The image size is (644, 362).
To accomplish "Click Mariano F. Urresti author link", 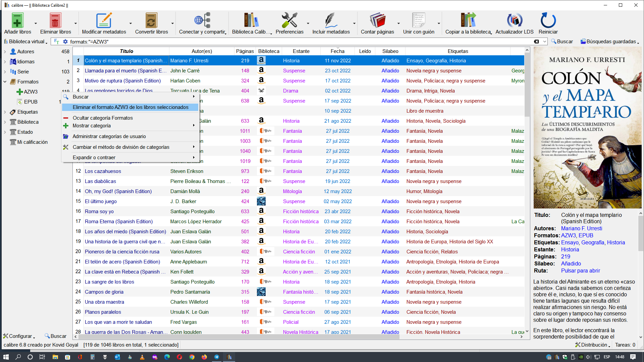I will [x=581, y=229].
